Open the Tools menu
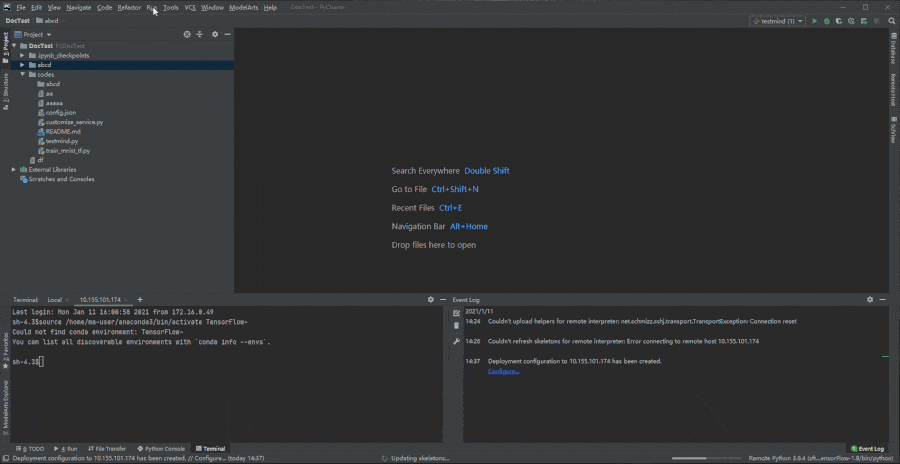 click(x=170, y=7)
